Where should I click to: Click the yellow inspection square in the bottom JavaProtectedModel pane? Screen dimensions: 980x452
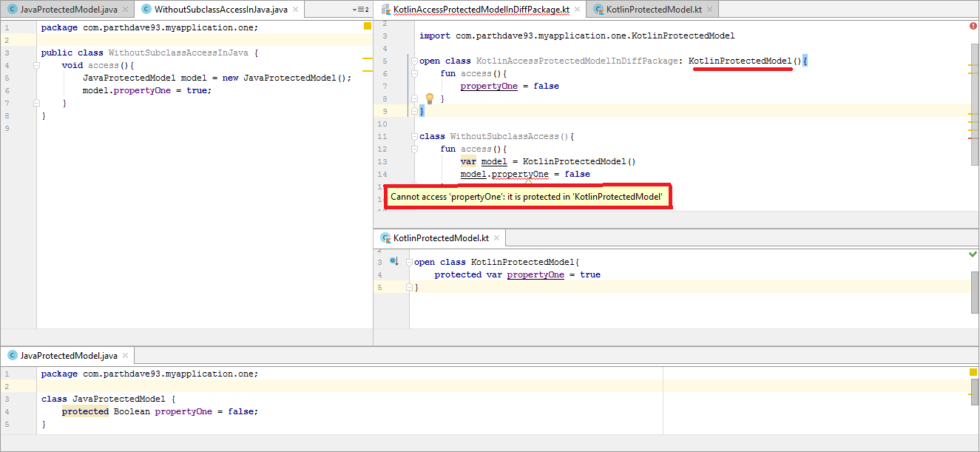(x=973, y=372)
